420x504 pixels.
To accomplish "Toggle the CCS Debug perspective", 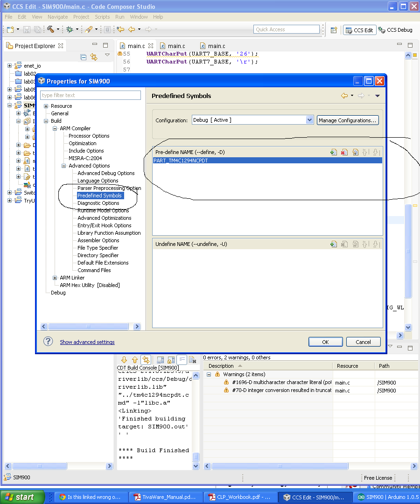I will point(394,29).
